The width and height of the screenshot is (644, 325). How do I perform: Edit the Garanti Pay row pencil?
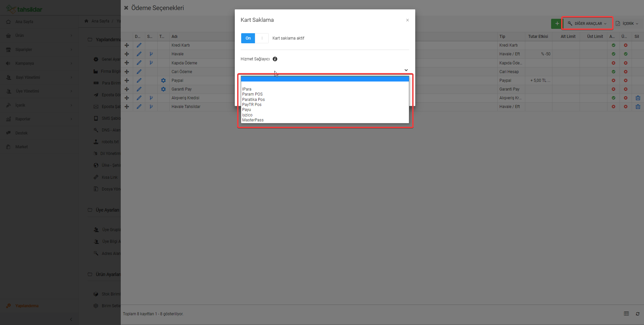pos(139,89)
